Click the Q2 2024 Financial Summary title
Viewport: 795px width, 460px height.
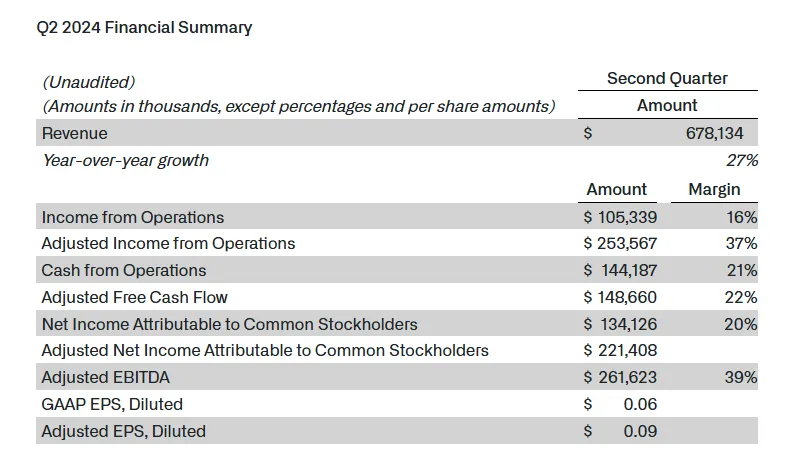pos(144,28)
